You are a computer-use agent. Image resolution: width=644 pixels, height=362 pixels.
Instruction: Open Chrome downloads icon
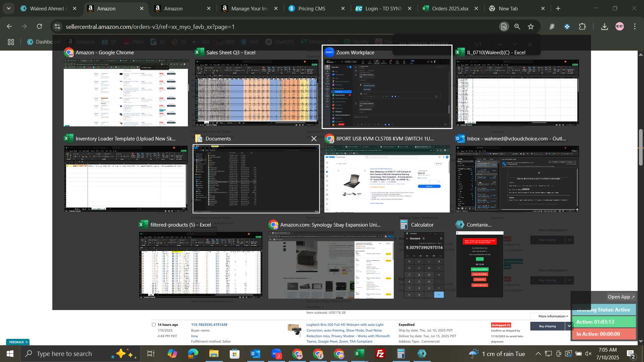604,26
